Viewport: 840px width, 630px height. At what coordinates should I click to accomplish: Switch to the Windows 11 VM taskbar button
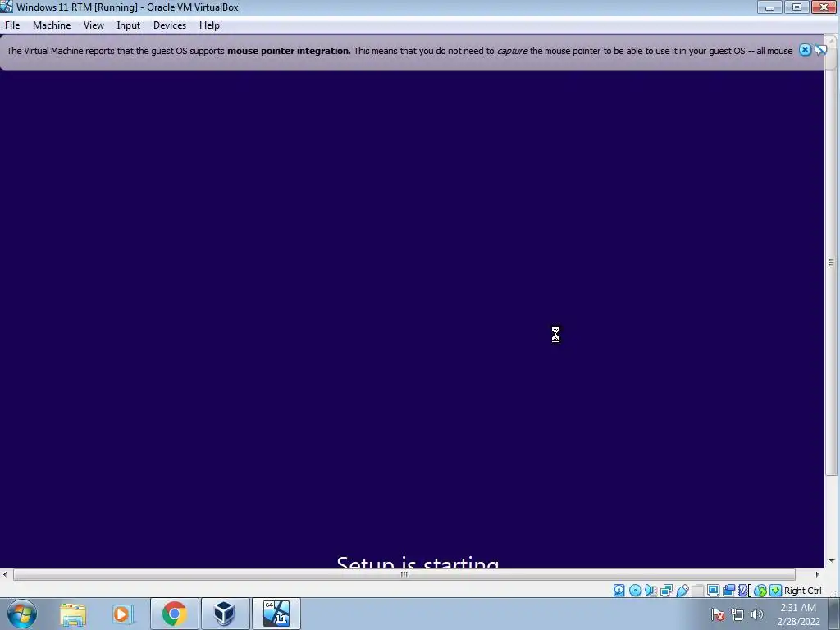[276, 614]
